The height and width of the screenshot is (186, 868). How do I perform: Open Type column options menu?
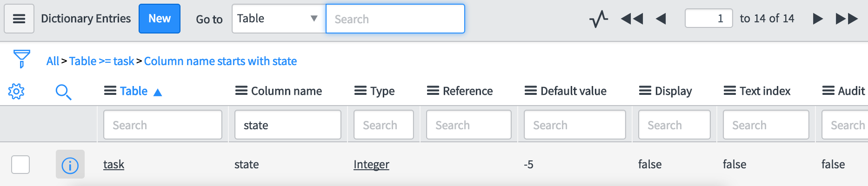click(360, 91)
